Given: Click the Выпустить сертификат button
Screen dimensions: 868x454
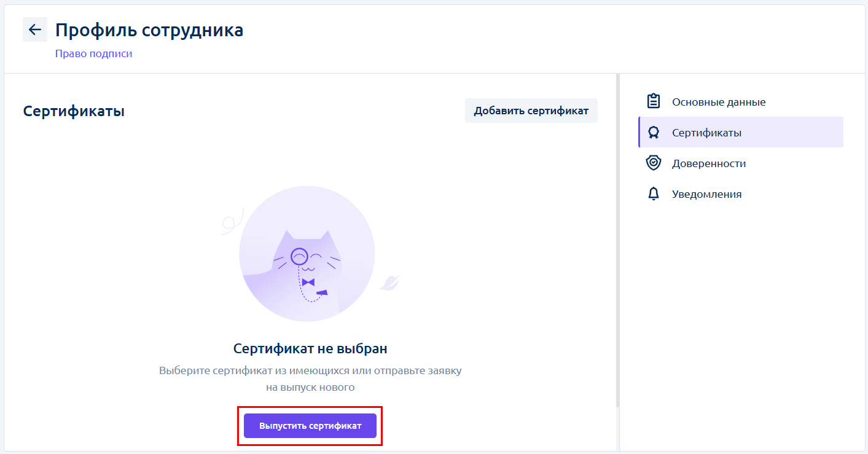Looking at the screenshot, I should click(x=310, y=426).
